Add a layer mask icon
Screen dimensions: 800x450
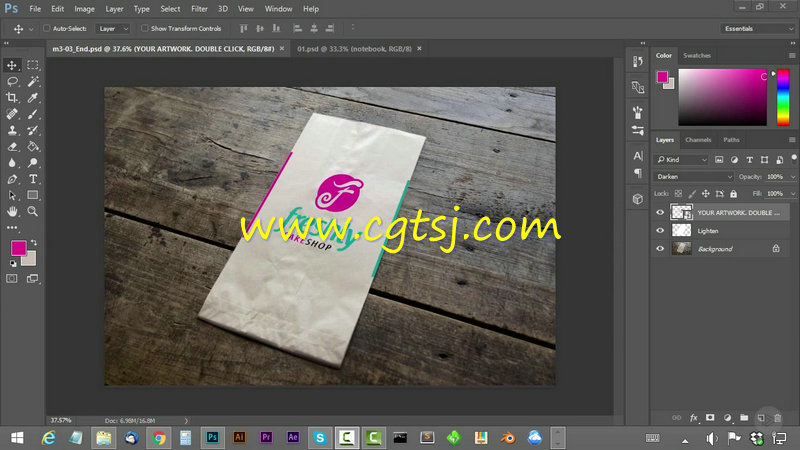[x=710, y=418]
